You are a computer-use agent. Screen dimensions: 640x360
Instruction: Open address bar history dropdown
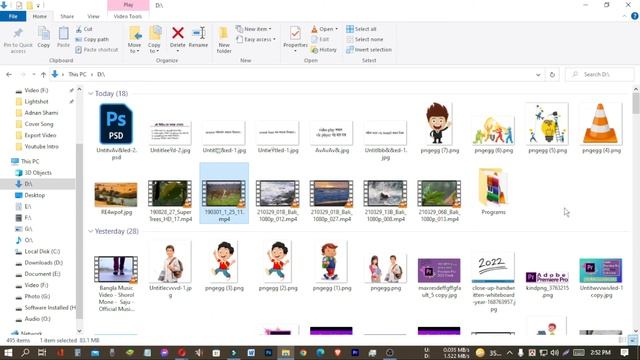(538, 75)
